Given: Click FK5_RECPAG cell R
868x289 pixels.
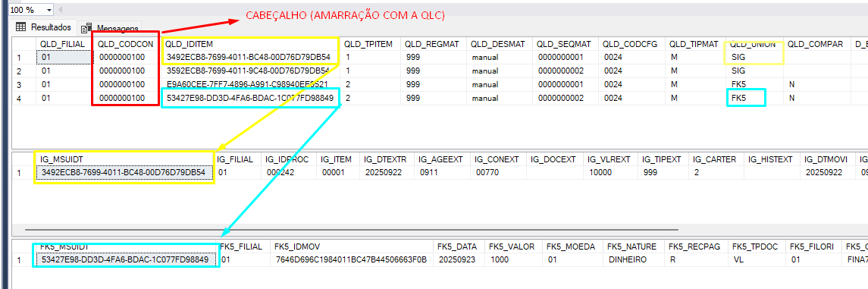Looking at the screenshot, I should pos(697,259).
